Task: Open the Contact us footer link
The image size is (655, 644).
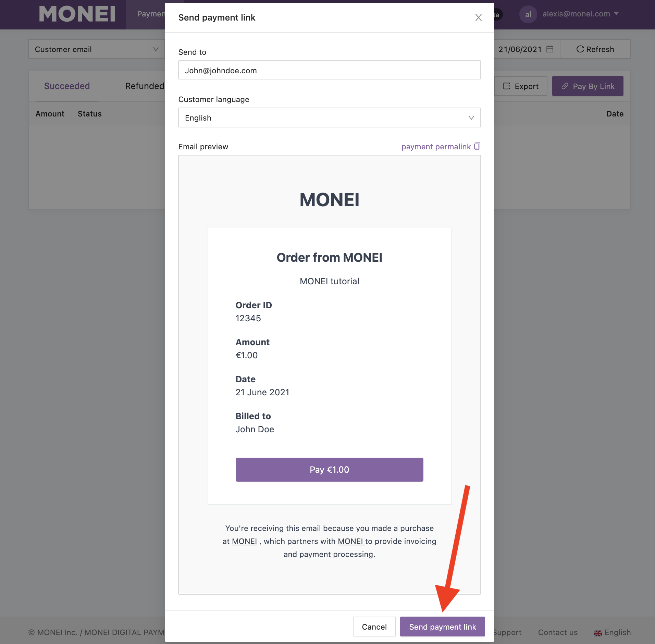Action: pyautogui.click(x=557, y=632)
